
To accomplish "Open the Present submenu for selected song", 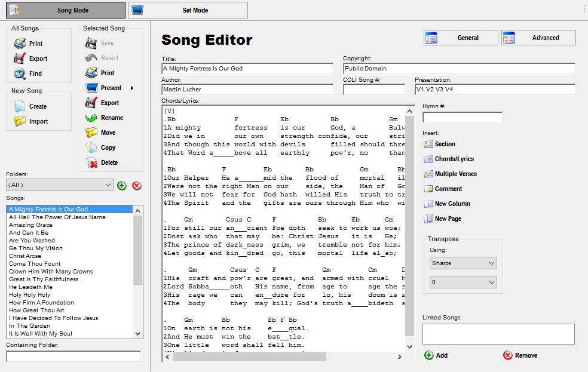I will point(111,88).
